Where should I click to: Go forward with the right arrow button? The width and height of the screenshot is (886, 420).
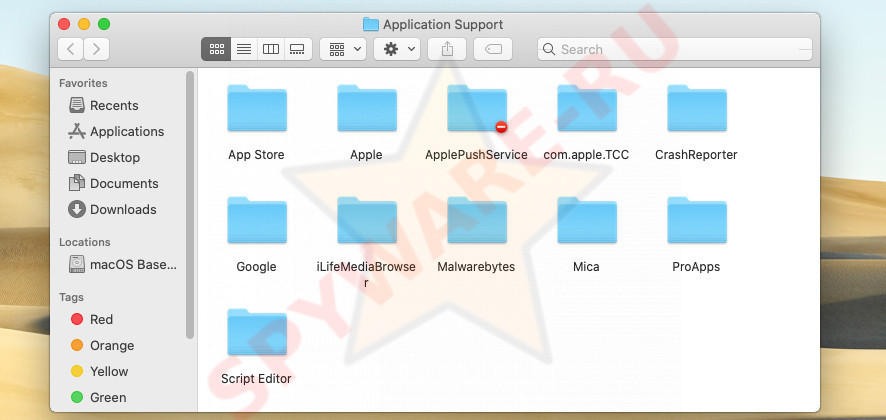point(97,49)
